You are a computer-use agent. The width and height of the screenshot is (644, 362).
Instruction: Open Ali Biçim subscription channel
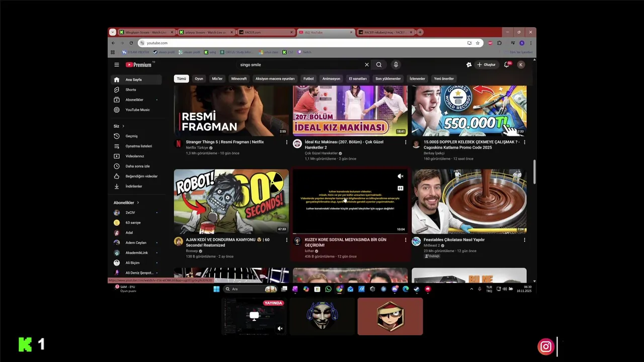click(x=136, y=263)
